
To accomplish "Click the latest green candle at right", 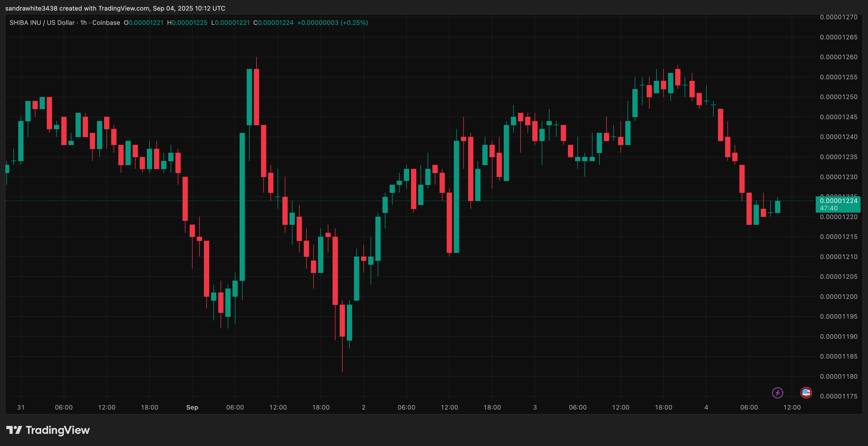I will point(777,207).
